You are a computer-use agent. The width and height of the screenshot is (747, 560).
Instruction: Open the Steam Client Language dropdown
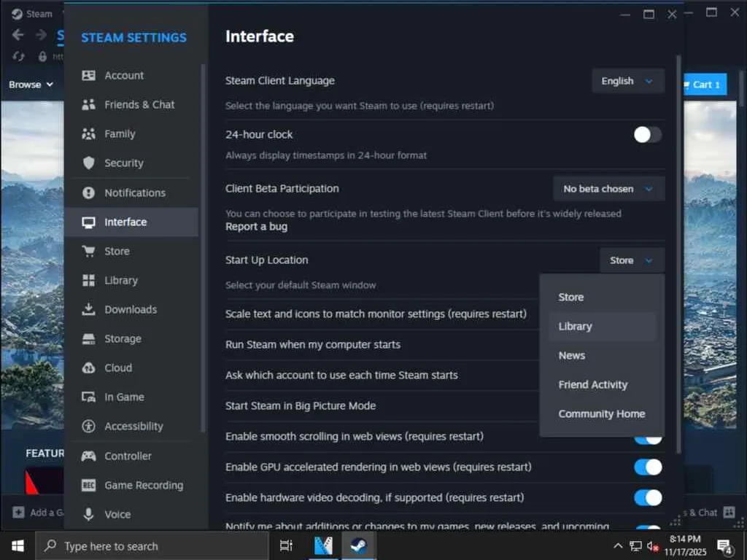click(628, 81)
